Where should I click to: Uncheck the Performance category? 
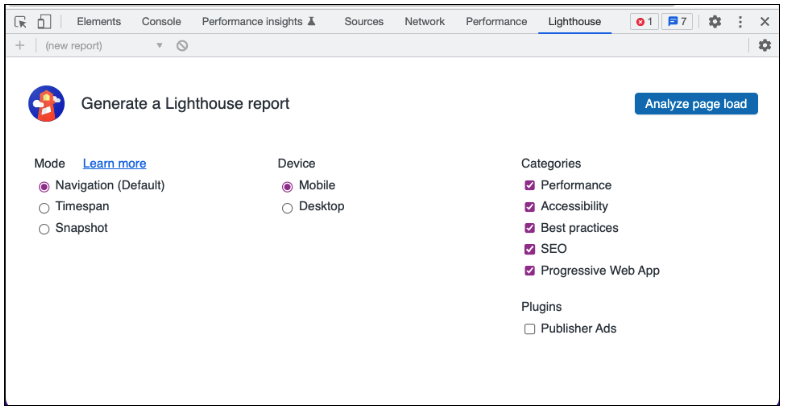coord(530,185)
